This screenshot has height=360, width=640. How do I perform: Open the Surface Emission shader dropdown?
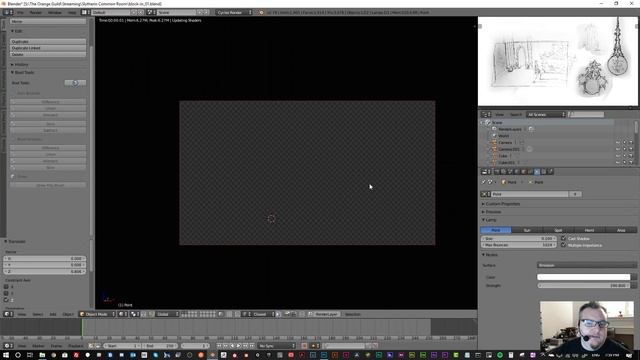pos(587,265)
